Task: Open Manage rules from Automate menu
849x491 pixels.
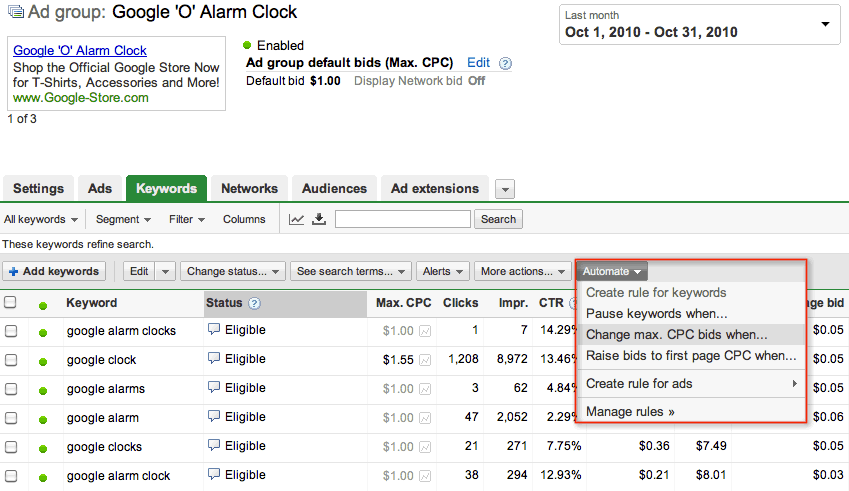Action: (x=691, y=412)
